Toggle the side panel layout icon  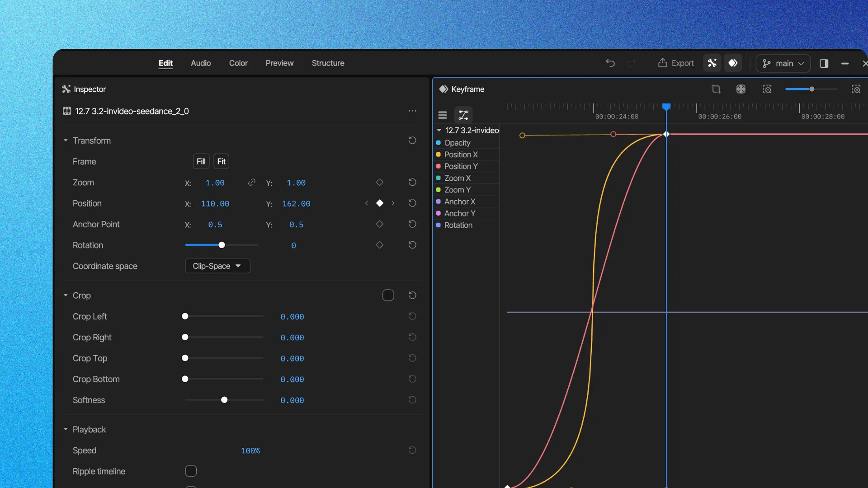click(824, 63)
